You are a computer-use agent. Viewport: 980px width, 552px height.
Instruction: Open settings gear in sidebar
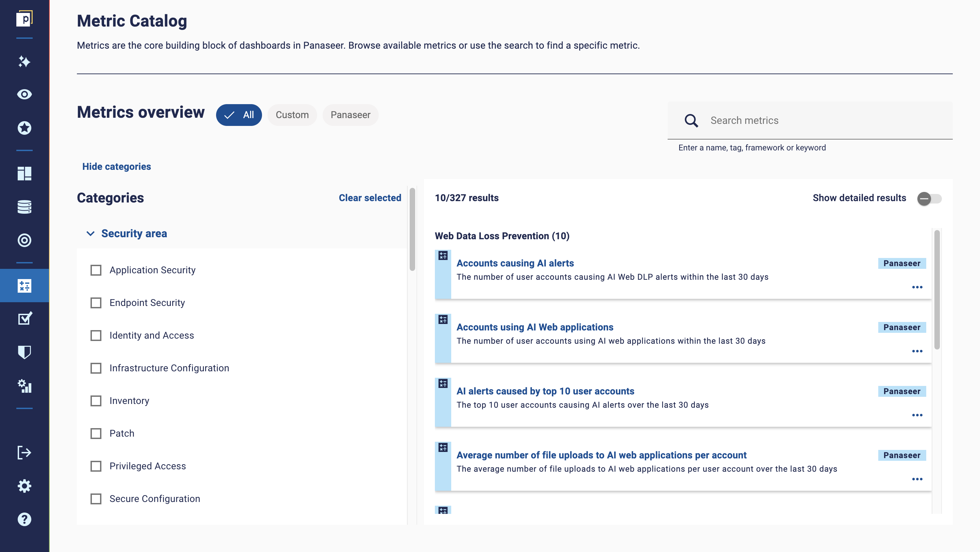[x=24, y=486]
